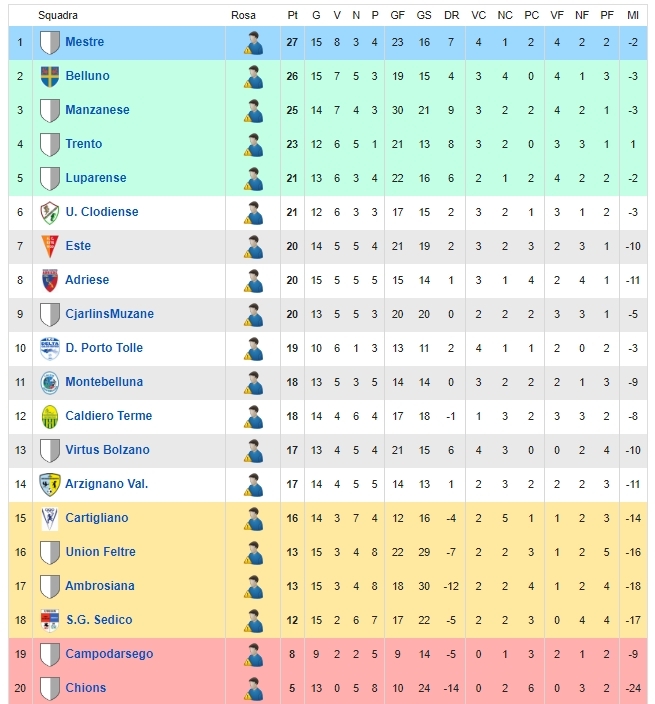This screenshot has width=655, height=704.
Task: Click the S.G. Sedico team crest
Action: click(x=49, y=620)
